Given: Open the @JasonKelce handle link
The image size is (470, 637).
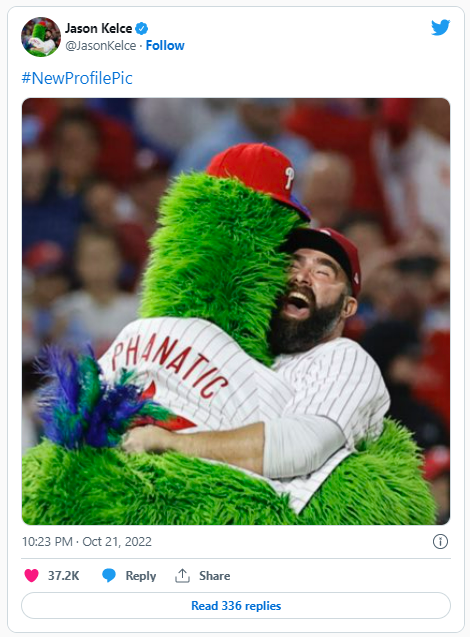Looking at the screenshot, I should point(101,46).
